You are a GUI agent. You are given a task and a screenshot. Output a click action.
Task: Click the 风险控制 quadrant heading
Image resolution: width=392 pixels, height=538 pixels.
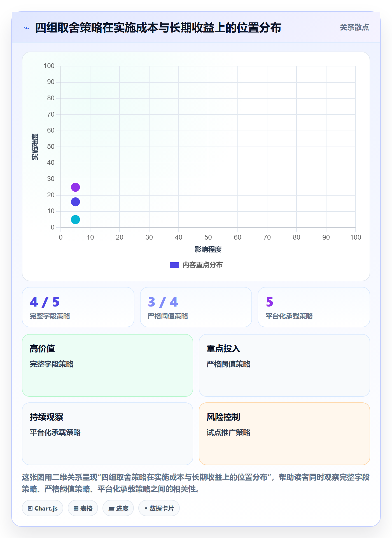point(223,417)
